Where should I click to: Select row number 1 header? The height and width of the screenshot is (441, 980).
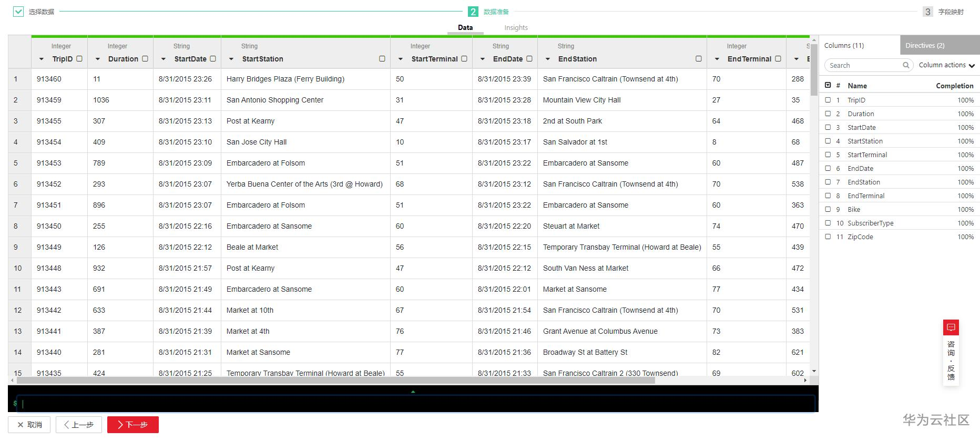click(19, 79)
